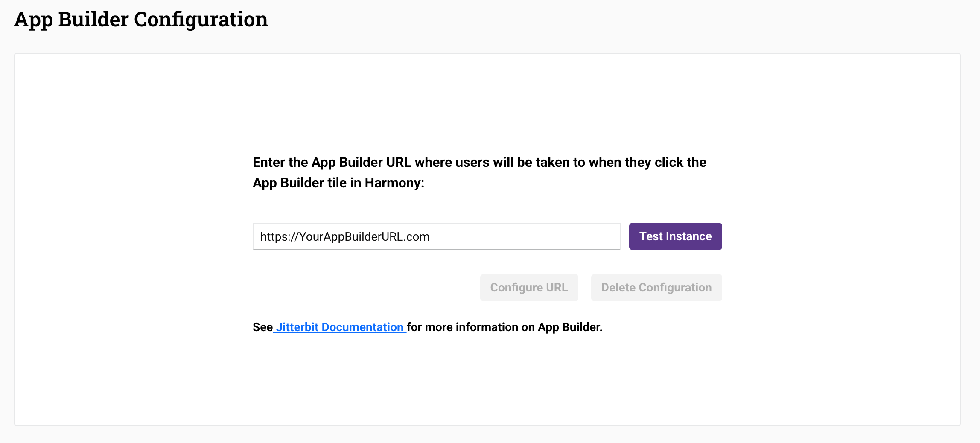Click inside the https://YourAppBuilderURL.com text box
The width and height of the screenshot is (980, 443).
[435, 236]
